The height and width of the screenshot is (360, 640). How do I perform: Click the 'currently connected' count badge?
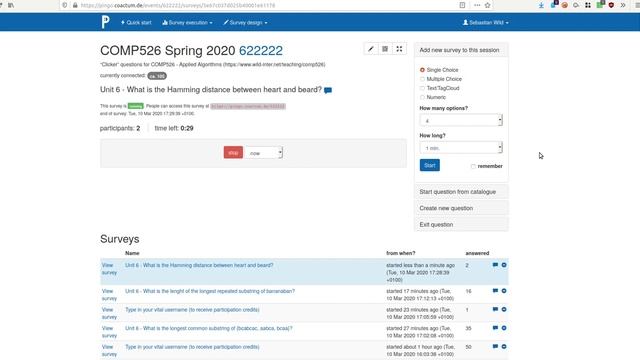click(x=157, y=76)
